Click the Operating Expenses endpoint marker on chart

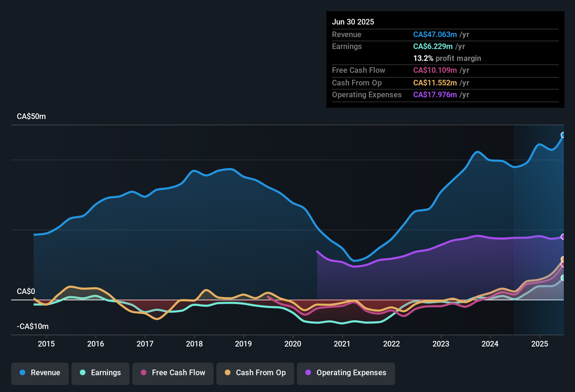pos(563,237)
